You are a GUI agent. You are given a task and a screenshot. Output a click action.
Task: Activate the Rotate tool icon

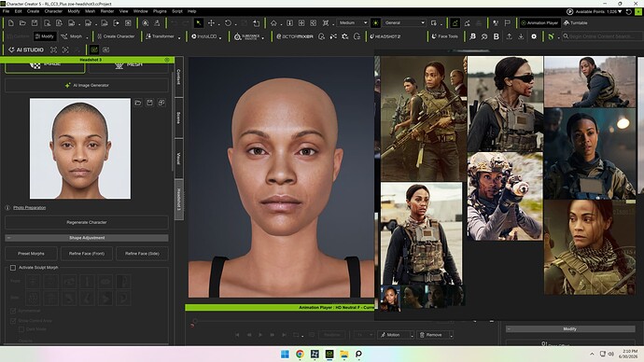pos(228,23)
